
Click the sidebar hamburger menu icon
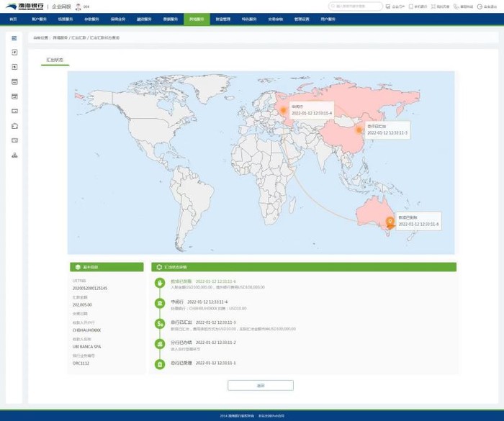coord(14,38)
